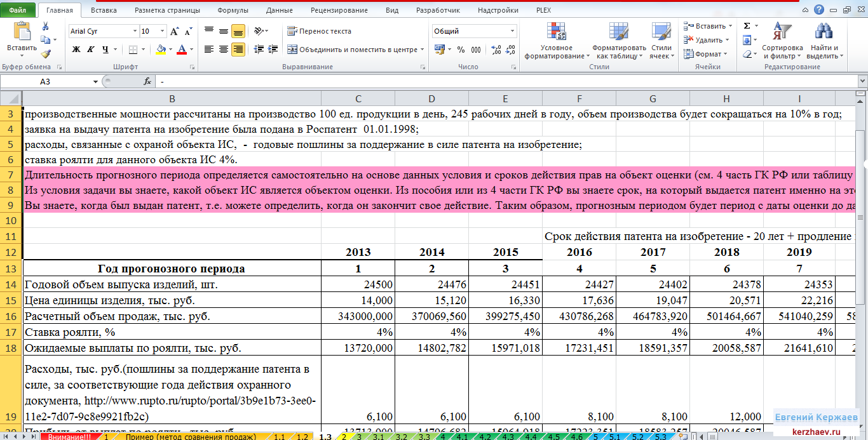The image size is (868, 440).
Task: Toggle underline Ч formatting
Action: coord(105,50)
